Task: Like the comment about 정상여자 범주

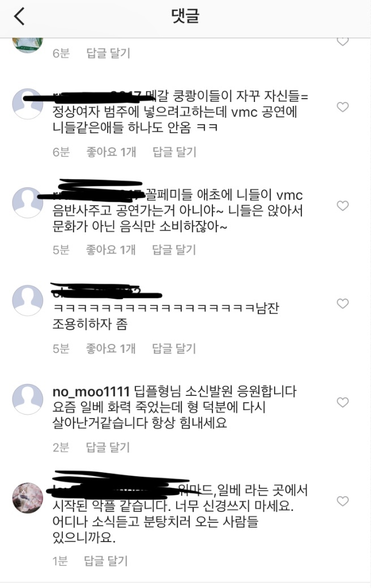Action: pyautogui.click(x=343, y=107)
